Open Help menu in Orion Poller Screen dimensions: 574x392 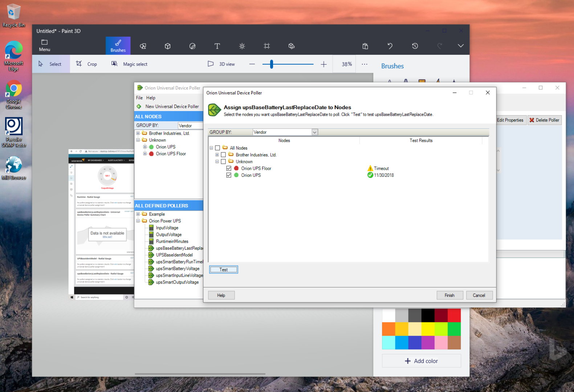[x=151, y=98]
